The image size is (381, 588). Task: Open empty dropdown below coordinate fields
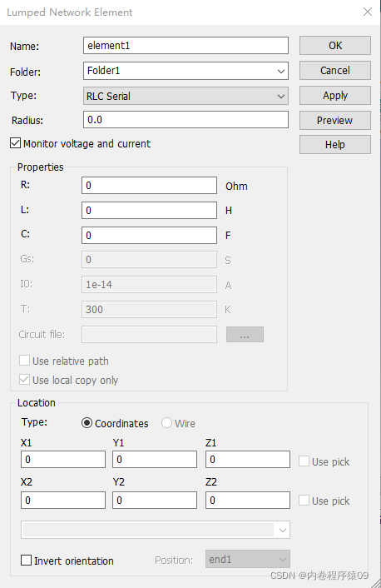pyautogui.click(x=156, y=530)
